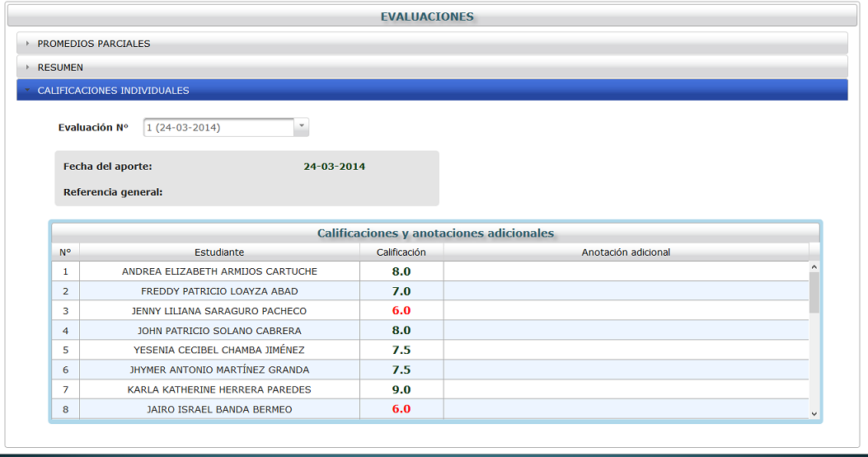The width and height of the screenshot is (868, 457).
Task: Click the Referencia general label
Action: point(113,192)
